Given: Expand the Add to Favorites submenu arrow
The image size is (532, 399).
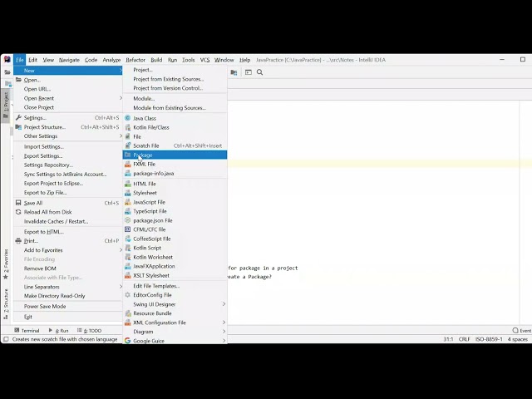Looking at the screenshot, I should coord(121,250).
